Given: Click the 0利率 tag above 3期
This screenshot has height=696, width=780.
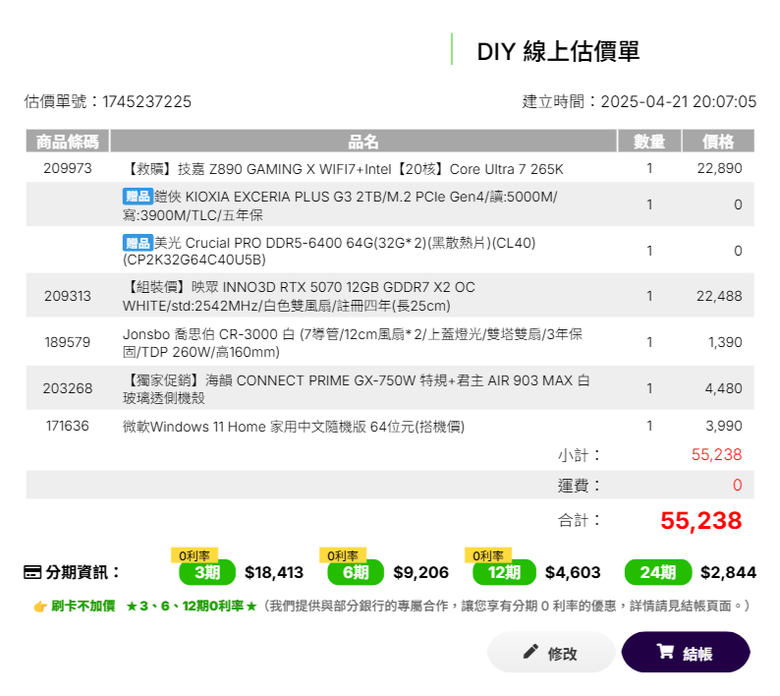Looking at the screenshot, I should point(195,555).
